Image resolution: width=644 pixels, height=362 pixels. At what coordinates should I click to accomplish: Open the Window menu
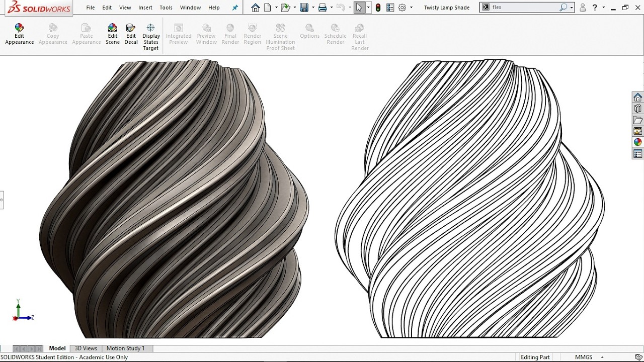pyautogui.click(x=190, y=8)
